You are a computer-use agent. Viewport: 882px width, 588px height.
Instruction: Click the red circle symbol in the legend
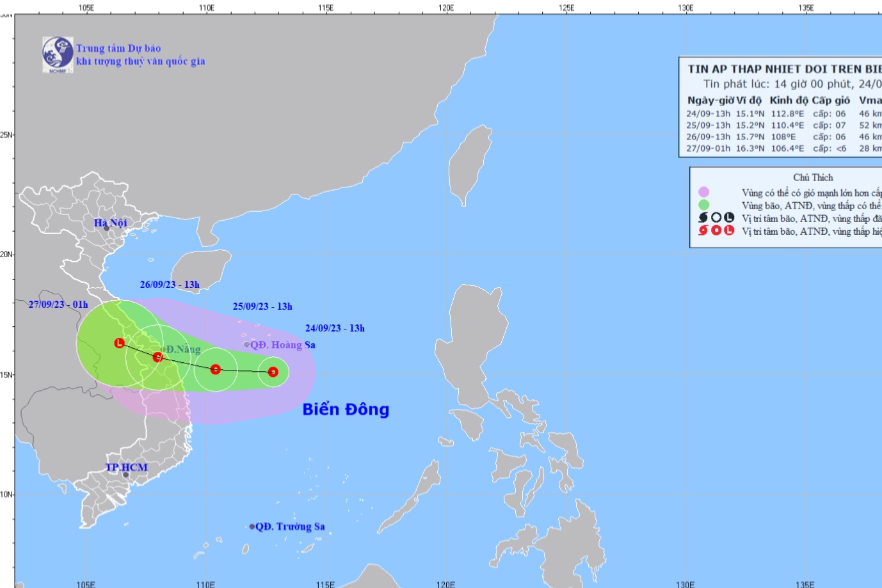pos(716,230)
